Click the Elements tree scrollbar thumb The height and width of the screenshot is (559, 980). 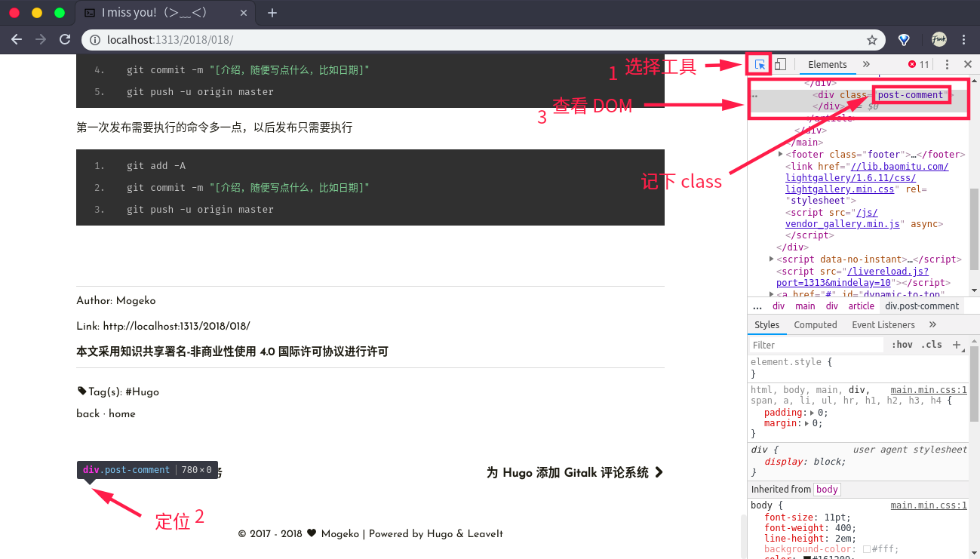click(x=974, y=229)
